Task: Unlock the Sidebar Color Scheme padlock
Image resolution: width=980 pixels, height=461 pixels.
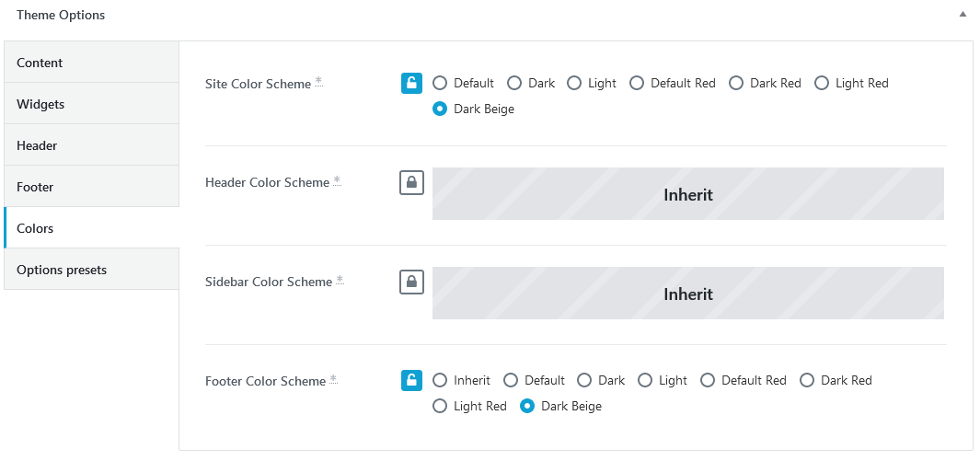Action: pyautogui.click(x=412, y=282)
